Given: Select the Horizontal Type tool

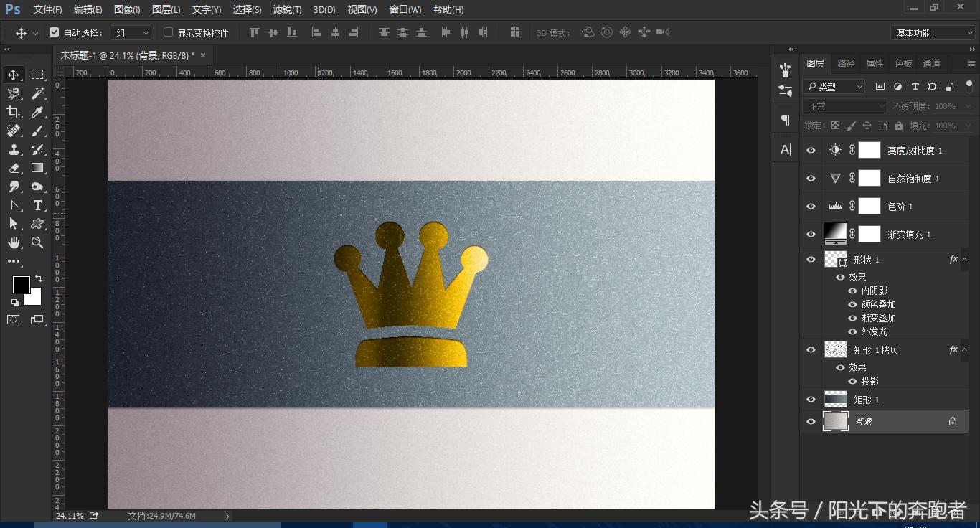Looking at the screenshot, I should click(x=37, y=205).
